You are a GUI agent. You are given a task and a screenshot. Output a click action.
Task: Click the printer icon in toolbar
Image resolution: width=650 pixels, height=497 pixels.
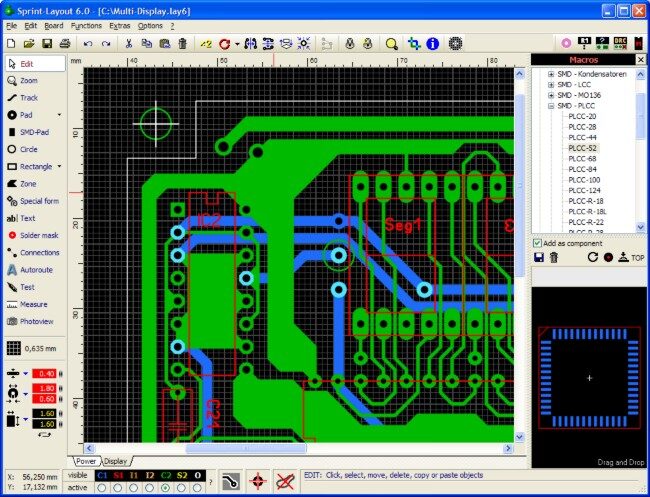click(64, 44)
